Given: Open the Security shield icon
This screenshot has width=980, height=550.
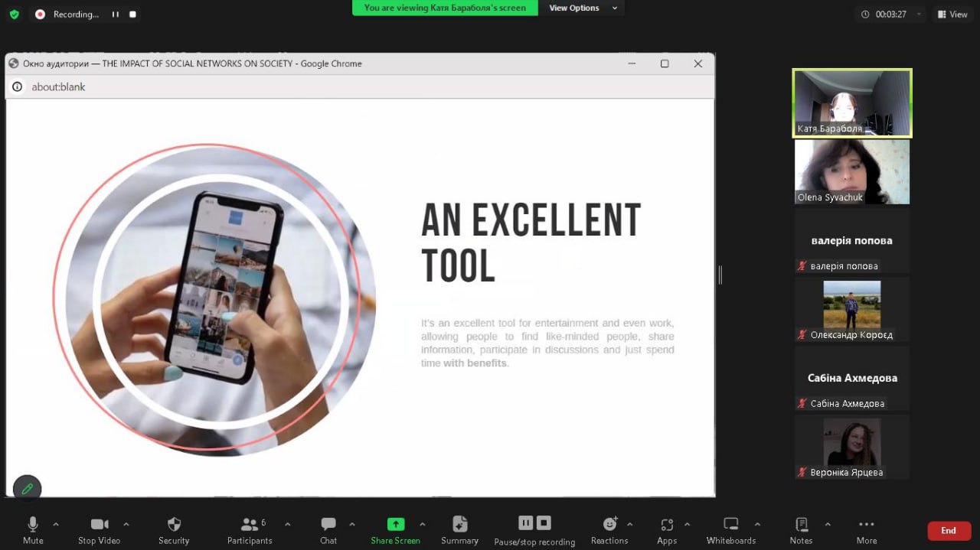Looking at the screenshot, I should 174,525.
